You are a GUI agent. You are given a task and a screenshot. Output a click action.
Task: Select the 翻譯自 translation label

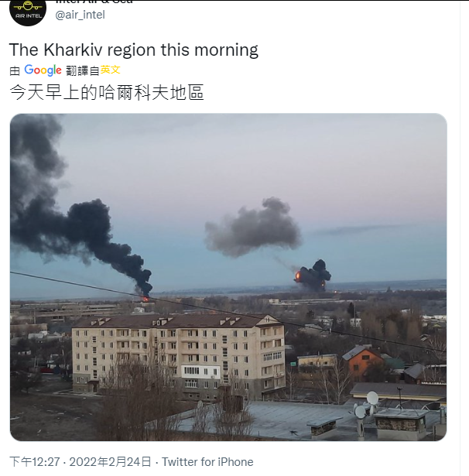(83, 70)
